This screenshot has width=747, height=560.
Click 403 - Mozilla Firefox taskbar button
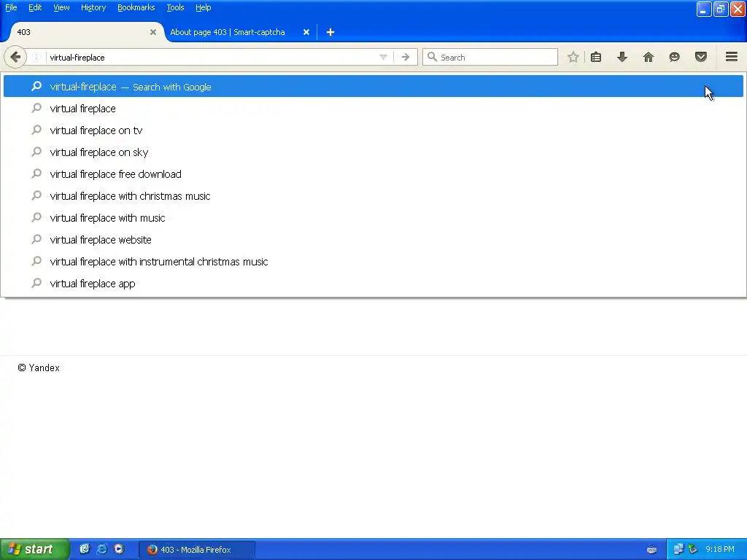pos(197,550)
